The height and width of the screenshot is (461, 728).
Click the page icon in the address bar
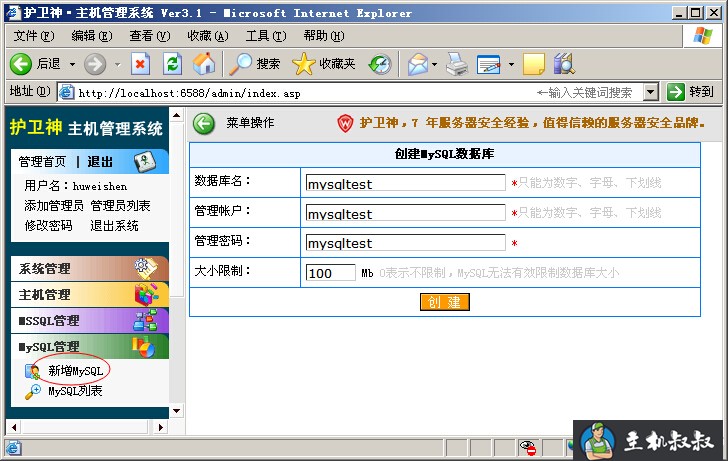point(66,92)
